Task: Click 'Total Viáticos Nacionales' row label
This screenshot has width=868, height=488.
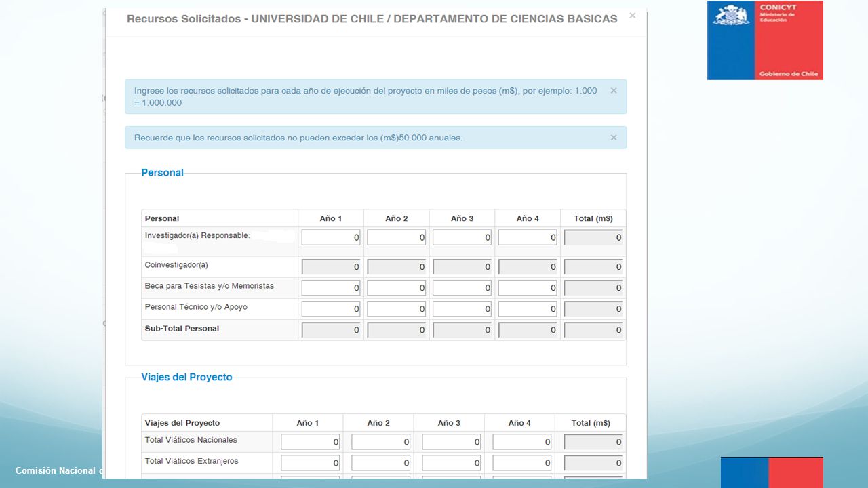Action: pyautogui.click(x=191, y=440)
